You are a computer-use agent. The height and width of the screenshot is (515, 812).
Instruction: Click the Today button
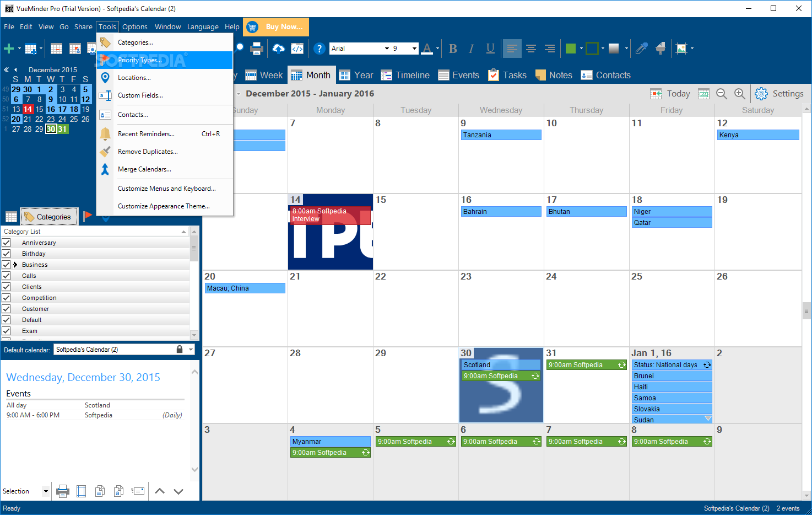(x=670, y=94)
